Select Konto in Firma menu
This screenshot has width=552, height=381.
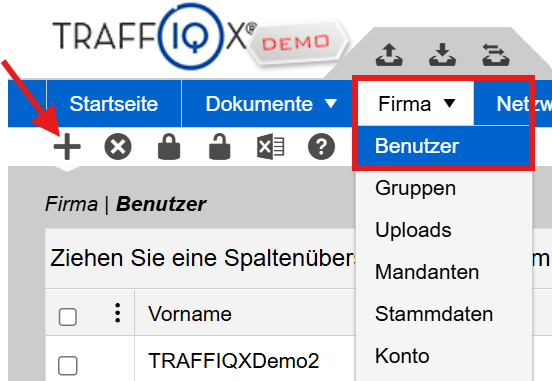click(444, 356)
